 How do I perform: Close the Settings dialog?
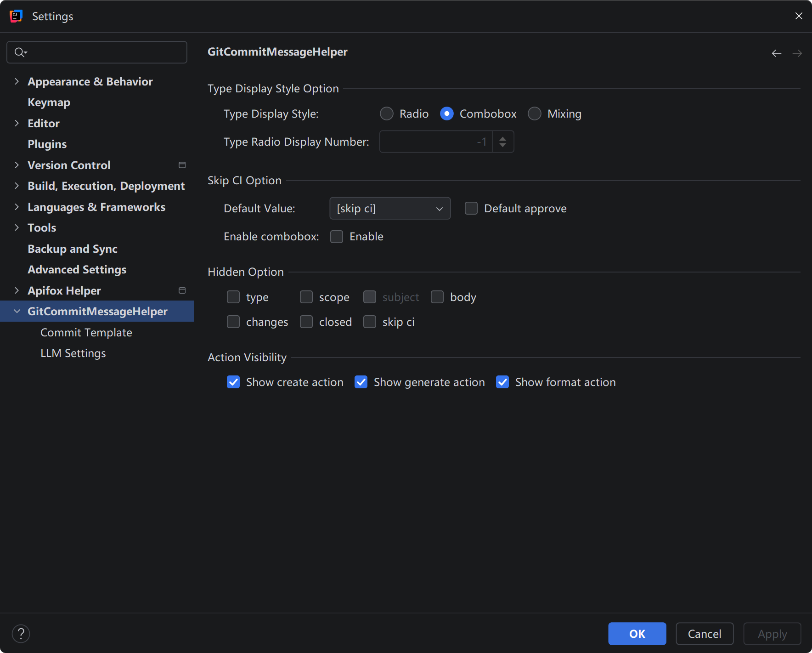pos(799,16)
